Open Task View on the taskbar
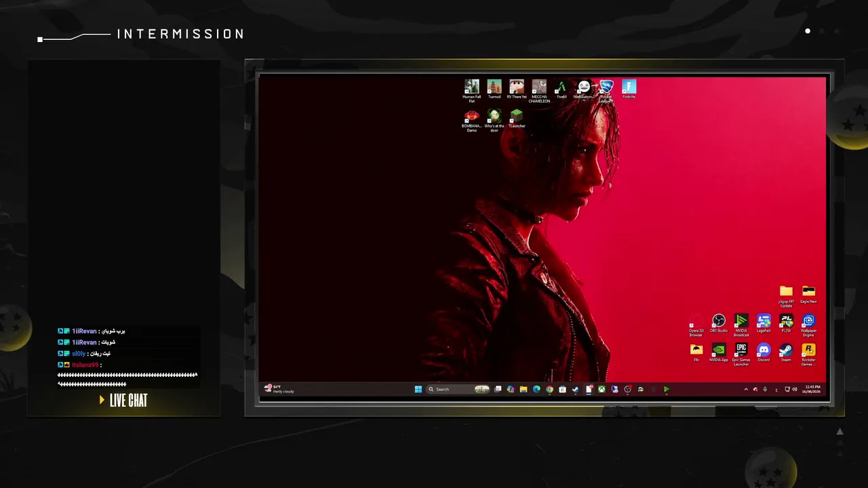The height and width of the screenshot is (488, 868). pyautogui.click(x=498, y=389)
